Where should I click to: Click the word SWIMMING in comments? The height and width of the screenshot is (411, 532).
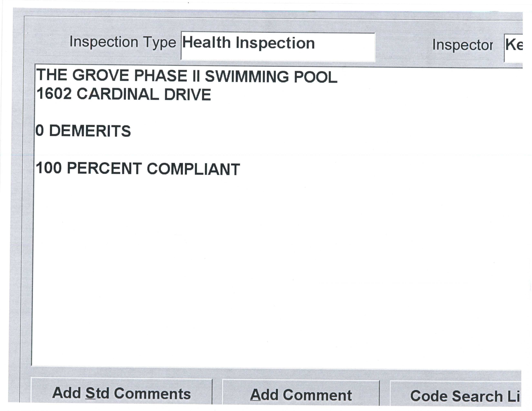pos(247,76)
